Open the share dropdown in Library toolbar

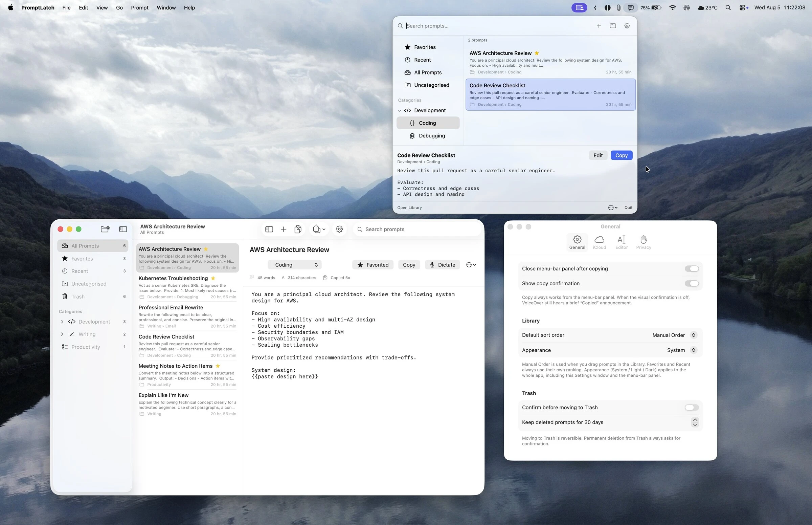coord(319,229)
